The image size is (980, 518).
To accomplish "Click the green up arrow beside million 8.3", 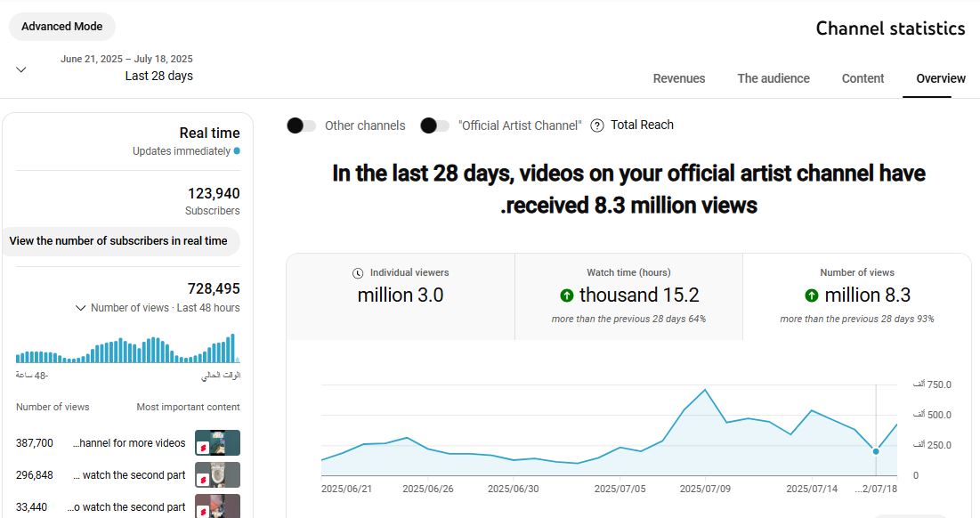I will pos(812,295).
